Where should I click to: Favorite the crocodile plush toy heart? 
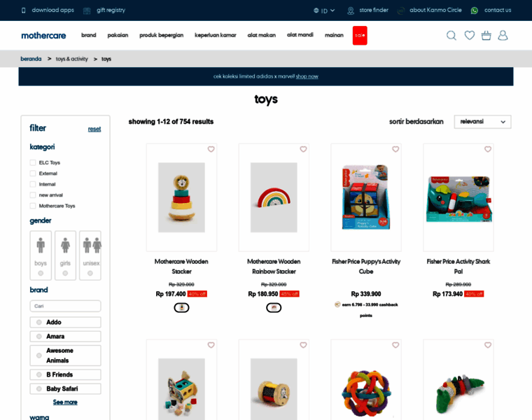click(488, 345)
